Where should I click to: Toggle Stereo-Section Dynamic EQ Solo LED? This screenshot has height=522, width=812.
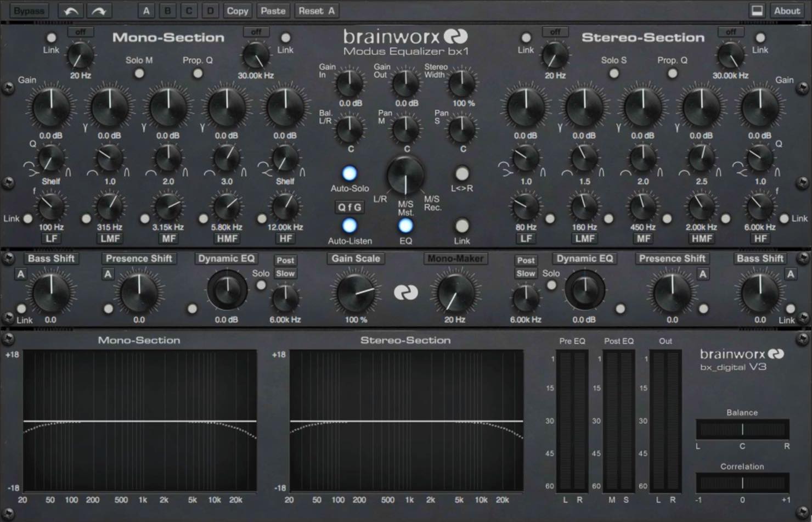(x=551, y=285)
